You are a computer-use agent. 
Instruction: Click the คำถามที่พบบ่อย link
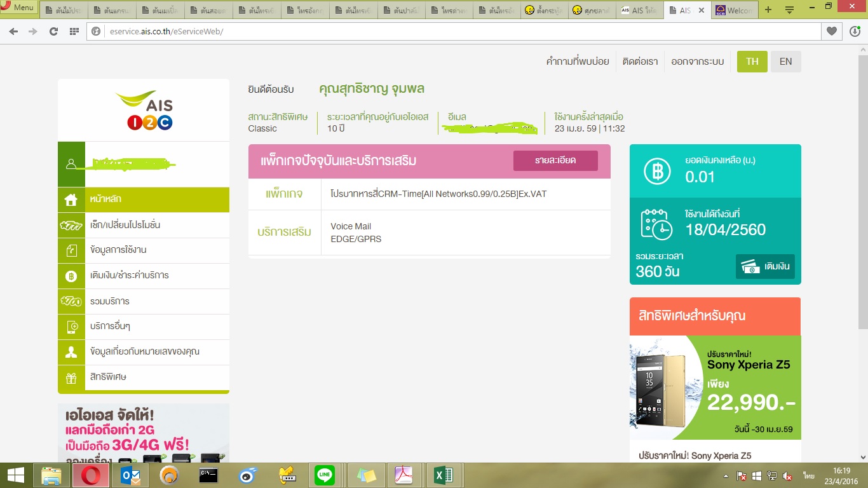coord(578,62)
